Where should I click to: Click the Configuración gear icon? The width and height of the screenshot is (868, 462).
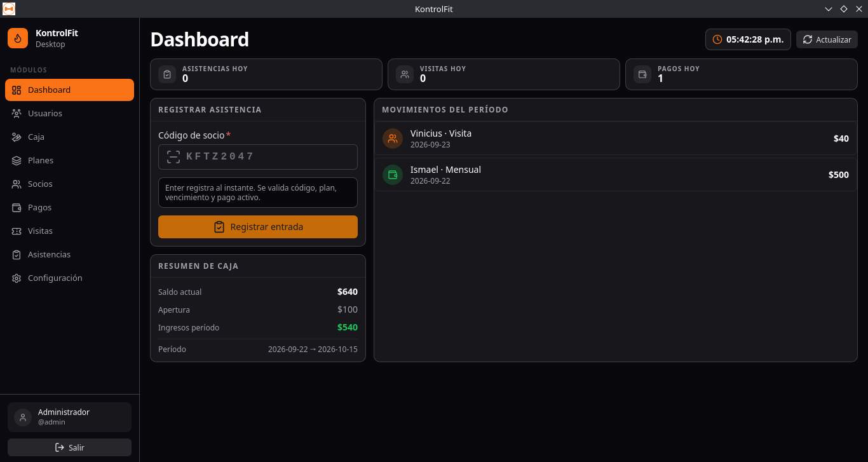pos(17,278)
